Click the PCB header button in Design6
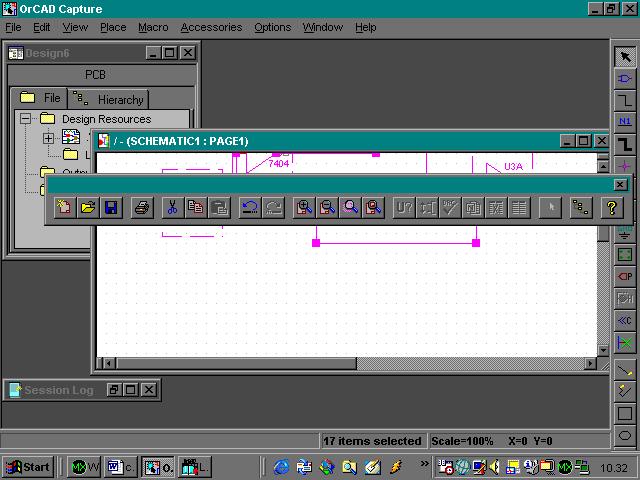This screenshot has height=480, width=640. pos(95,74)
